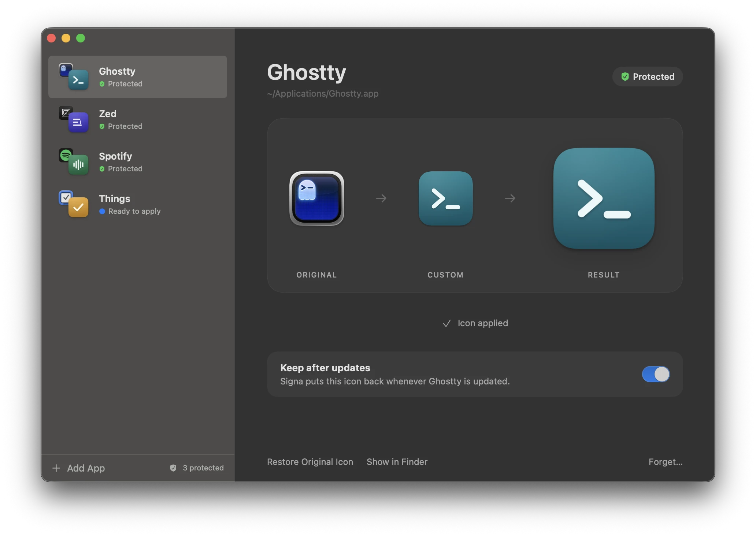Click the plus icon beside Add App
The height and width of the screenshot is (536, 756).
56,468
